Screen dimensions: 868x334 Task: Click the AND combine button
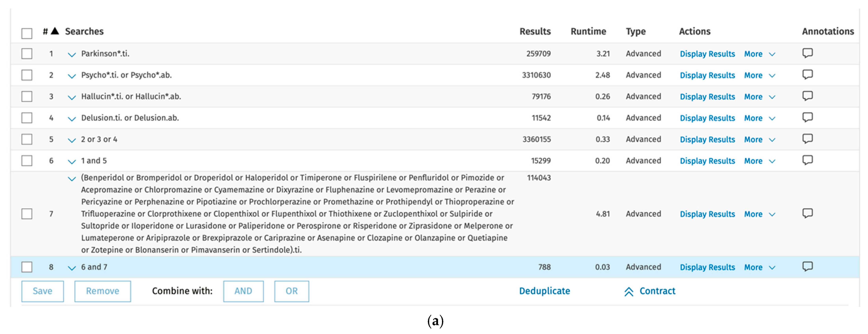click(x=243, y=291)
